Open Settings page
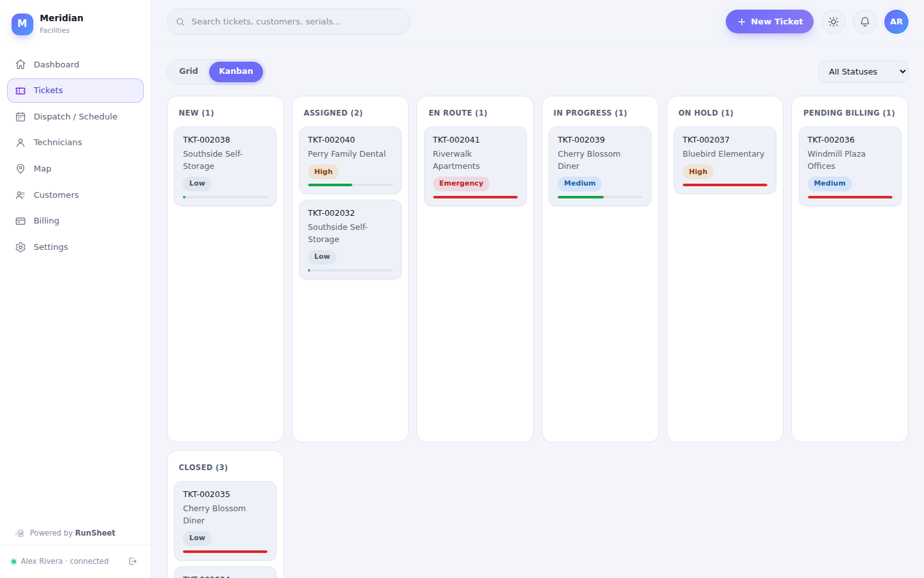Image resolution: width=924 pixels, height=578 pixels. pyautogui.click(x=75, y=247)
